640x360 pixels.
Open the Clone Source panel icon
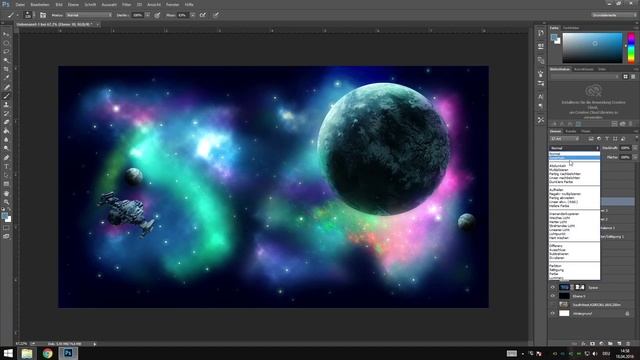point(541,60)
